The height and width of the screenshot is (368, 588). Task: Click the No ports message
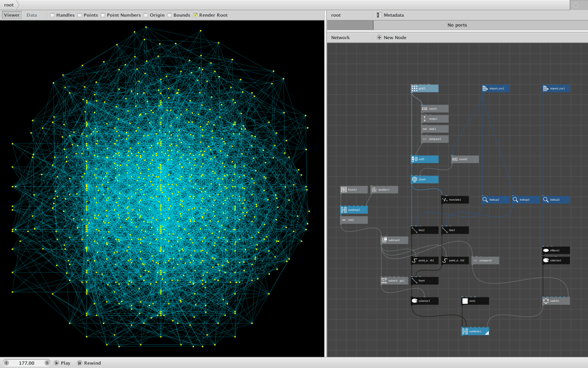457,25
